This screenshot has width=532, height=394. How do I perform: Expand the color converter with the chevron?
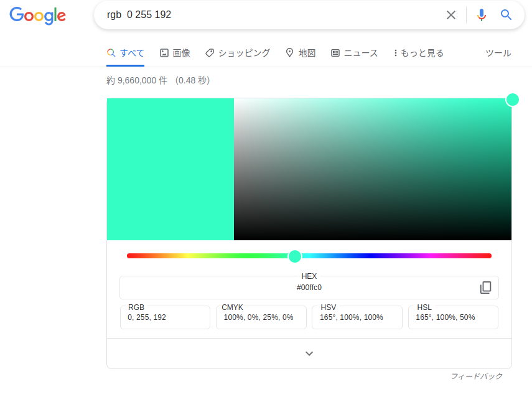tap(309, 353)
